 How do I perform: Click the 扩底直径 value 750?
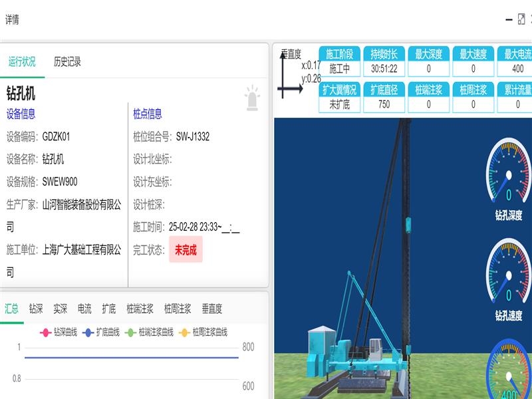pyautogui.click(x=384, y=104)
